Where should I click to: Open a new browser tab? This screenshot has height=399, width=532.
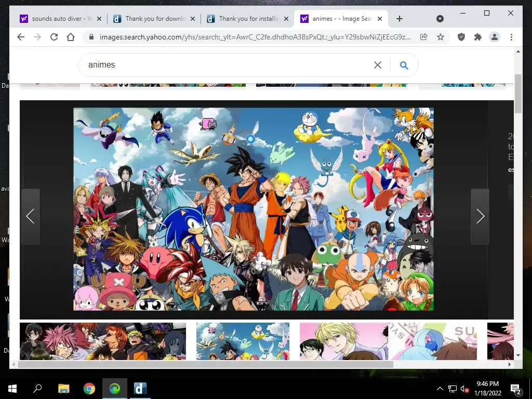tap(400, 19)
